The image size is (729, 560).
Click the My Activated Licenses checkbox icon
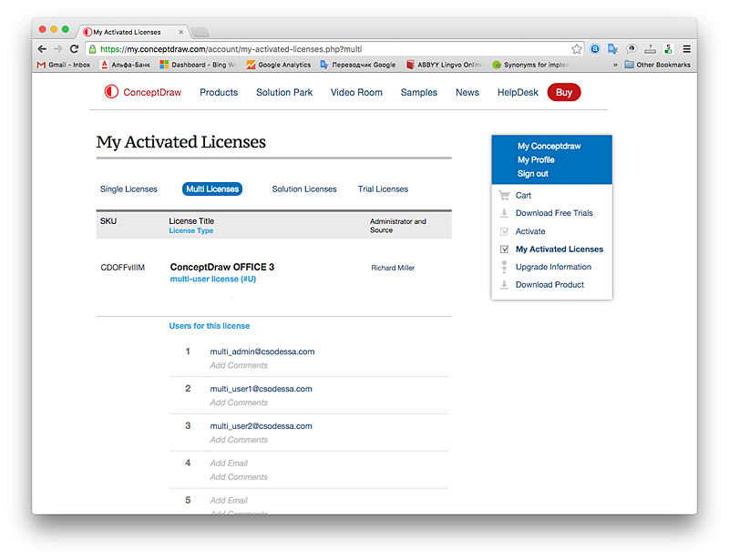coord(504,249)
